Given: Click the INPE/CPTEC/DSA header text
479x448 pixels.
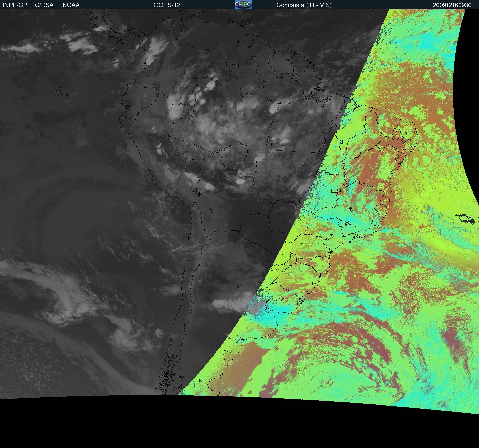Looking at the screenshot, I should (28, 5).
